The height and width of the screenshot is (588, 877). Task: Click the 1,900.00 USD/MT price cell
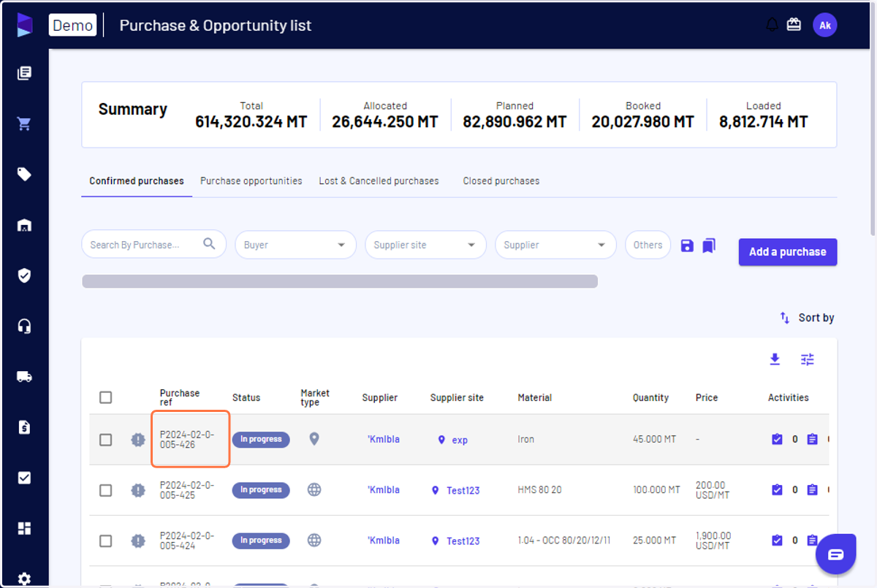[x=713, y=541]
